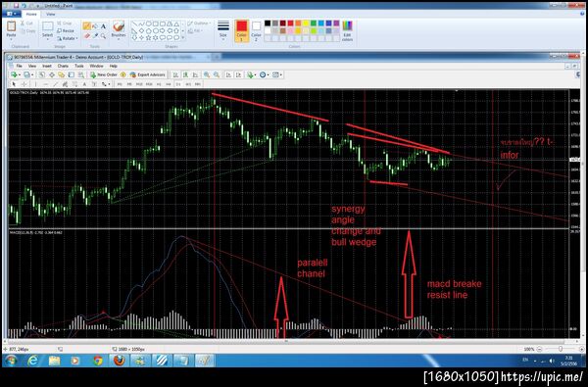Open Internet Explorer from taskbar
The height and width of the screenshot is (387, 588).
(x=33, y=361)
